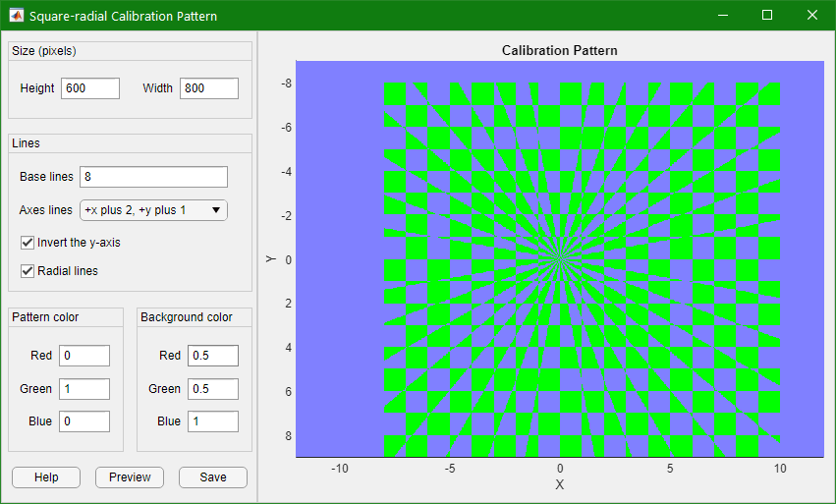
Task: Edit the Pattern color Red value
Action: 84,356
